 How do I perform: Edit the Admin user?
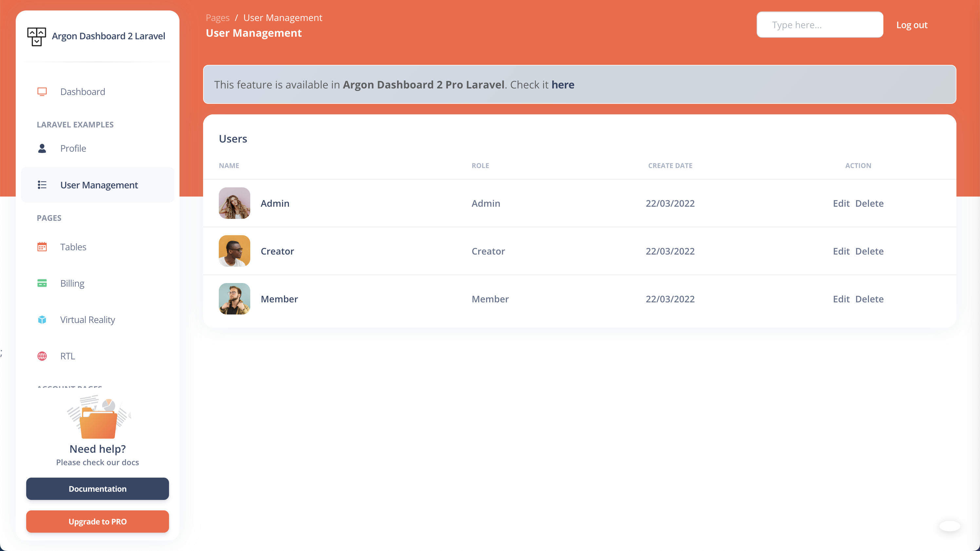(841, 203)
